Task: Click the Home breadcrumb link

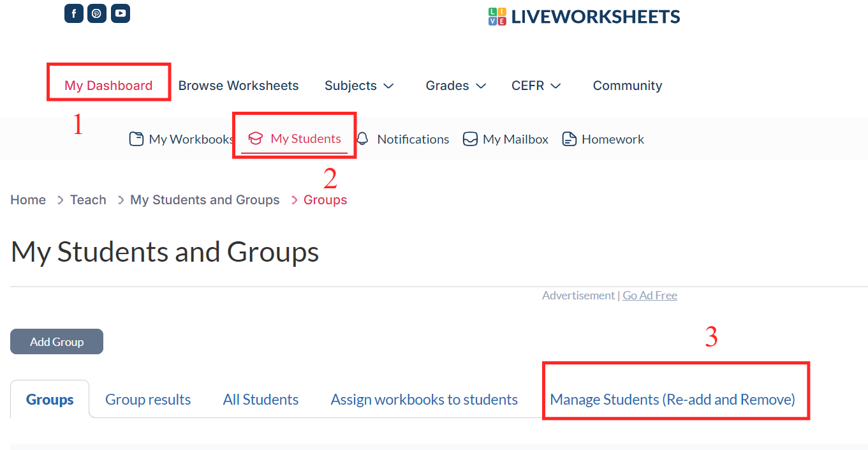Action: coord(28,200)
